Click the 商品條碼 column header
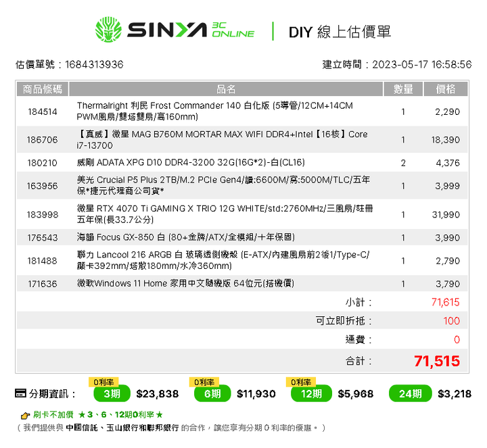 pos(43,89)
